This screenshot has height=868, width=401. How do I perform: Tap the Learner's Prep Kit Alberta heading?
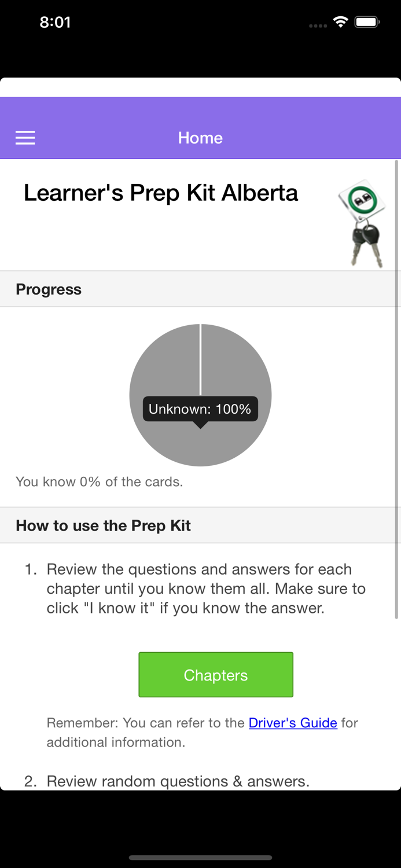click(x=161, y=192)
